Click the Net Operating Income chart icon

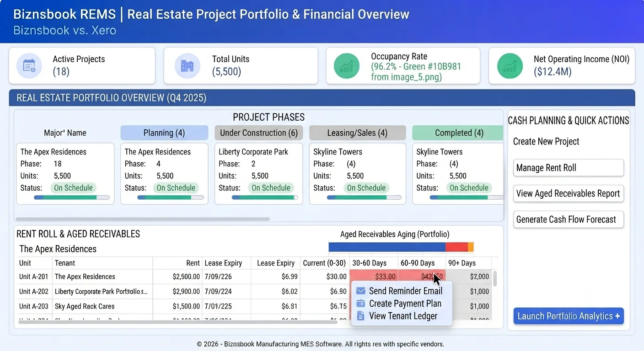[x=510, y=66]
